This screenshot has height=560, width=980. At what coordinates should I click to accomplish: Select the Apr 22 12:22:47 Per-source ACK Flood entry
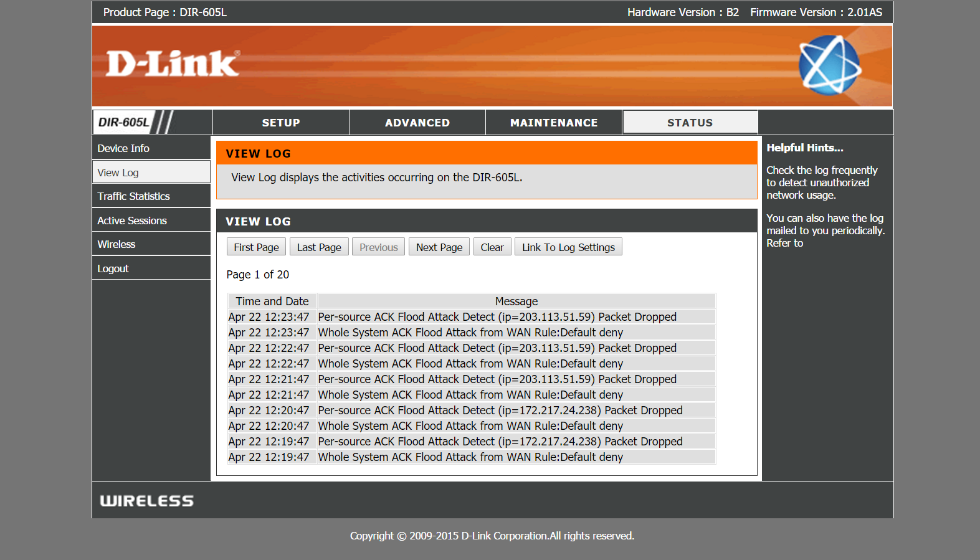(x=472, y=348)
